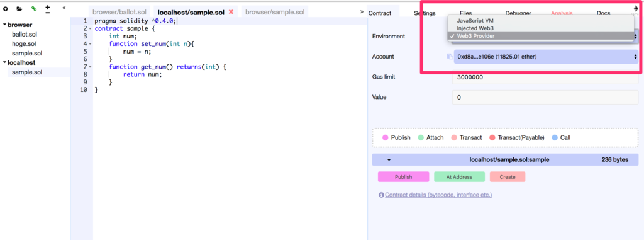Switch to the browser/ballot.sol editor tab
Viewport: 644px width, 240px height.
(119, 13)
